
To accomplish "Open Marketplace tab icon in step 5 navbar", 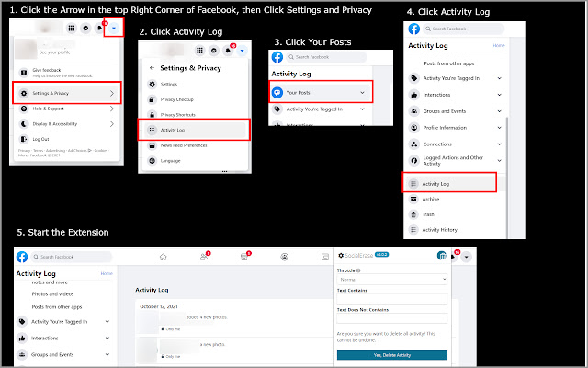I will point(243,257).
